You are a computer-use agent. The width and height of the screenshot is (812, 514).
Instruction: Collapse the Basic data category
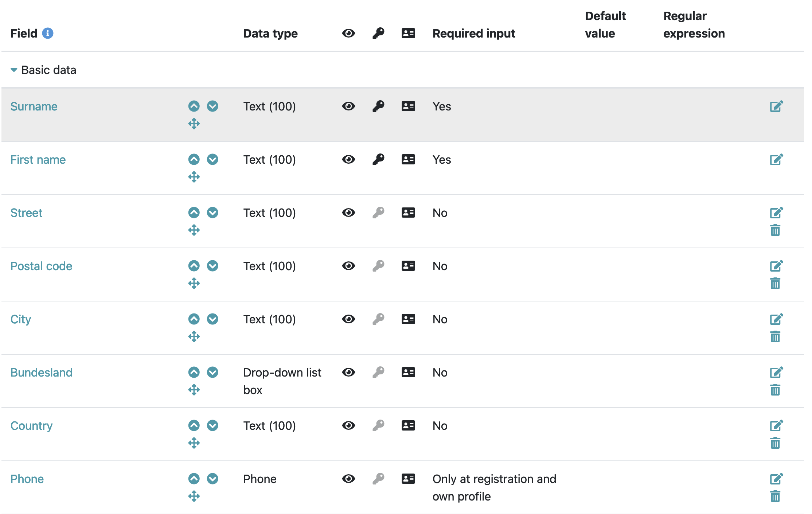[14, 70]
